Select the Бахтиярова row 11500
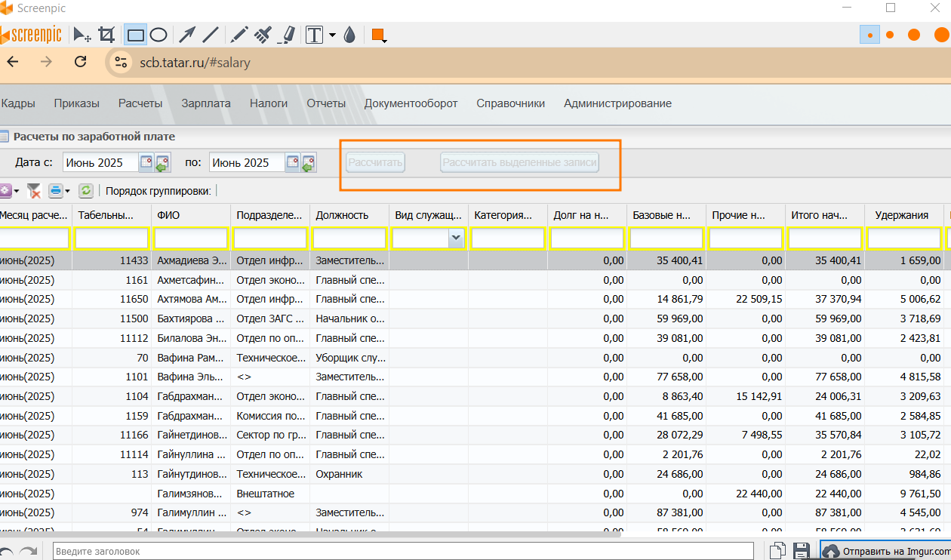Viewport: 951px width, 560px height. [475, 318]
